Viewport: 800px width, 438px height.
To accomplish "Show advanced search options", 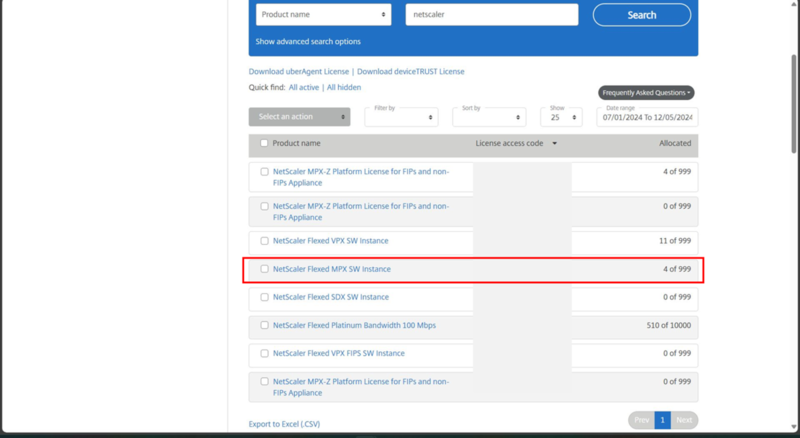I will (308, 41).
